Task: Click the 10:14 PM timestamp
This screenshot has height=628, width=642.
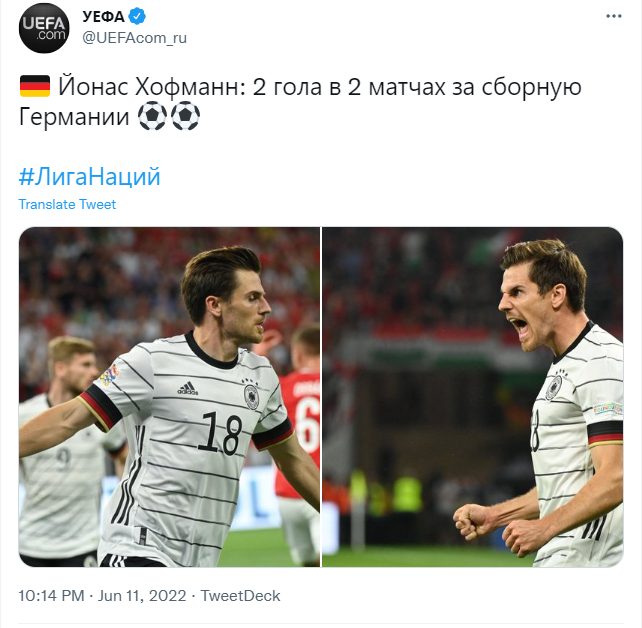Action: 52,596
